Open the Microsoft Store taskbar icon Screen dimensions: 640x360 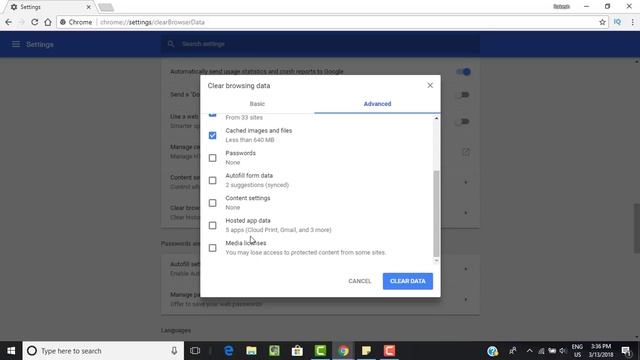[297, 351]
